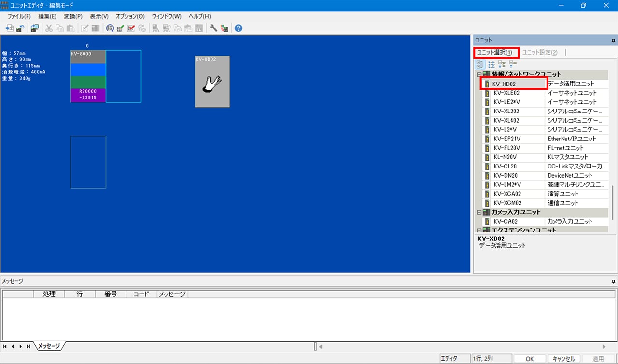This screenshot has width=618, height=364.
Task: Click the round blue relay auto-assign icon
Action: pyautogui.click(x=110, y=28)
